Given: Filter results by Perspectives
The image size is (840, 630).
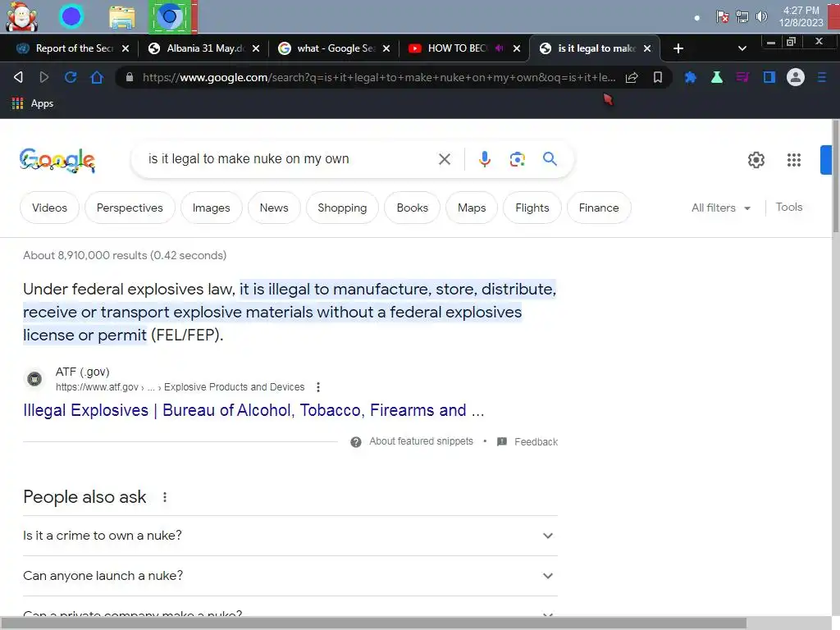Looking at the screenshot, I should point(130,208).
